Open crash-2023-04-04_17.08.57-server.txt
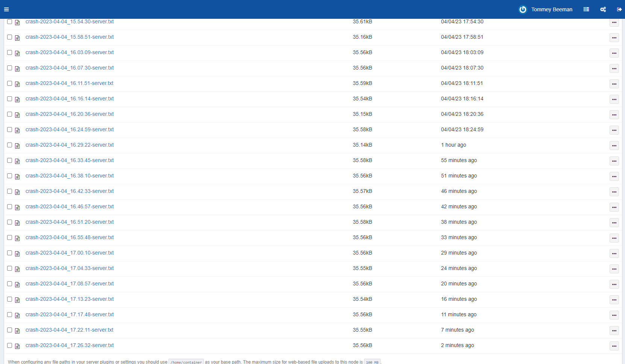This screenshot has height=364, width=625. coord(70,284)
